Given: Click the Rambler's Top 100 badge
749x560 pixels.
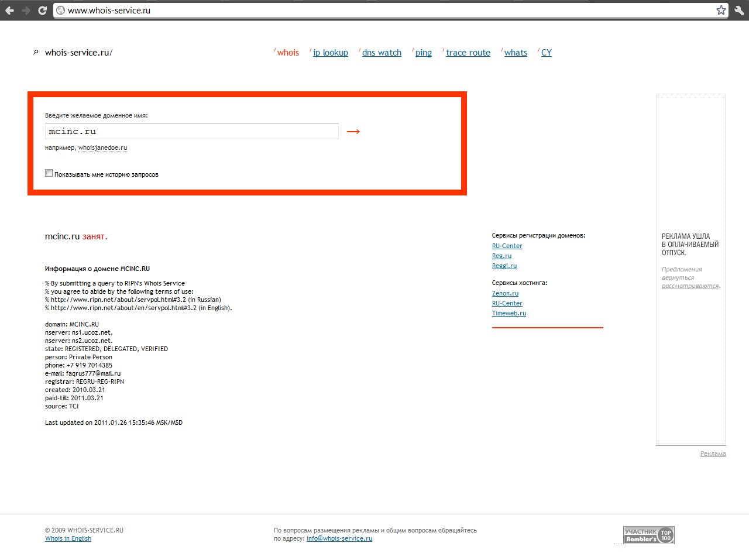Looking at the screenshot, I should (x=649, y=535).
